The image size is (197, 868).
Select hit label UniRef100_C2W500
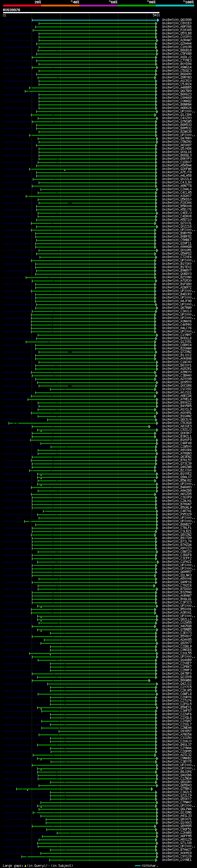click(x=177, y=447)
